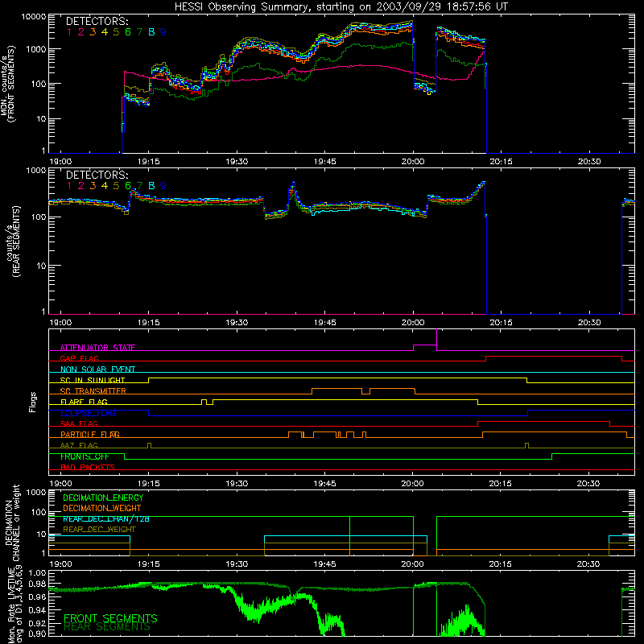The image size is (644, 644).
Task: Click REAR SEGMENTS label in livetime panel
Action: coord(107,627)
